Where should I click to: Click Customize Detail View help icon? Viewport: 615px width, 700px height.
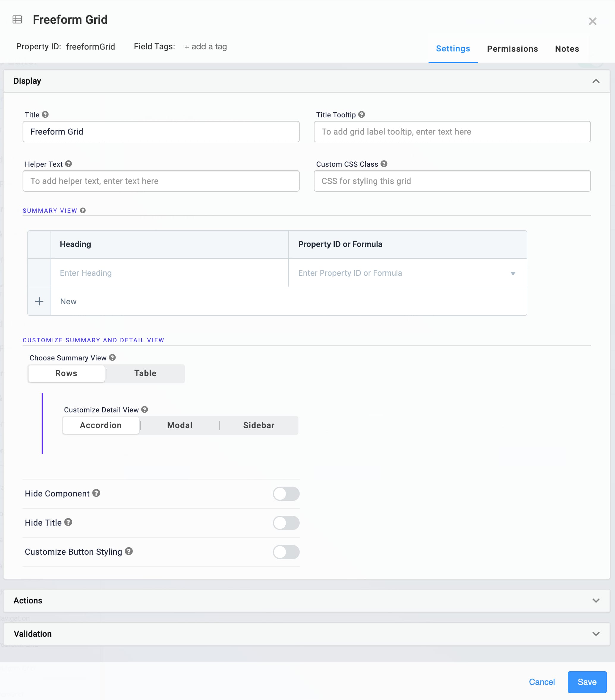click(144, 409)
